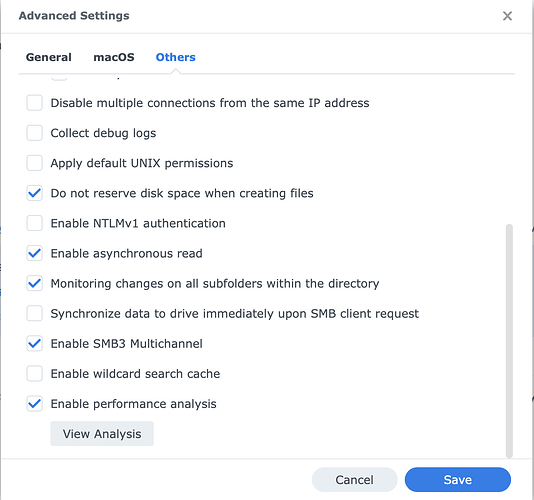Cancel the advanced settings changes
Viewport: 534px width, 500px height.
[x=354, y=480]
